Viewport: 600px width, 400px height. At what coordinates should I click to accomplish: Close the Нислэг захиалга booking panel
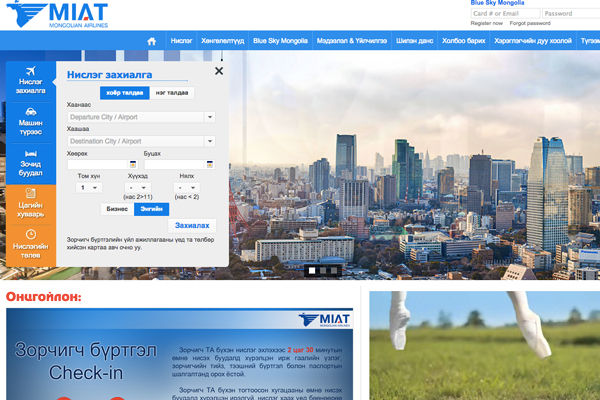(x=219, y=71)
